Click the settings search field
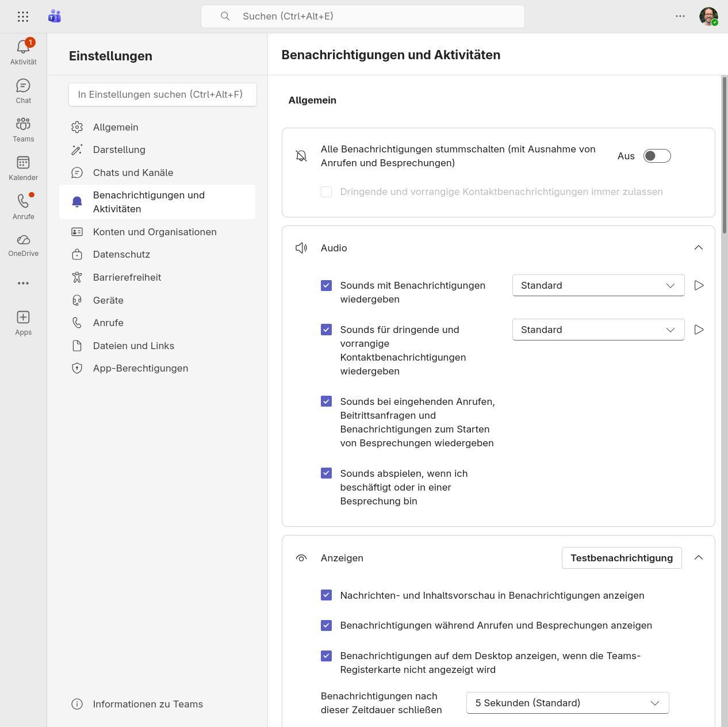This screenshot has height=727, width=728. (163, 94)
